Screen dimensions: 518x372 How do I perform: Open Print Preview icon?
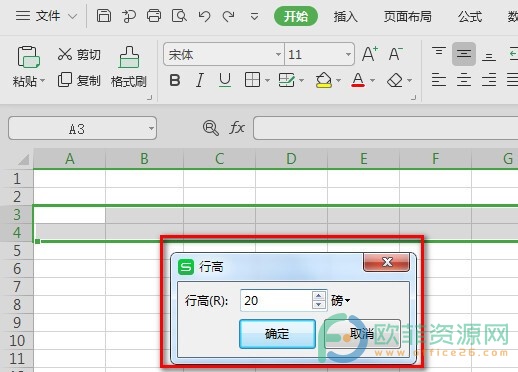coord(179,16)
